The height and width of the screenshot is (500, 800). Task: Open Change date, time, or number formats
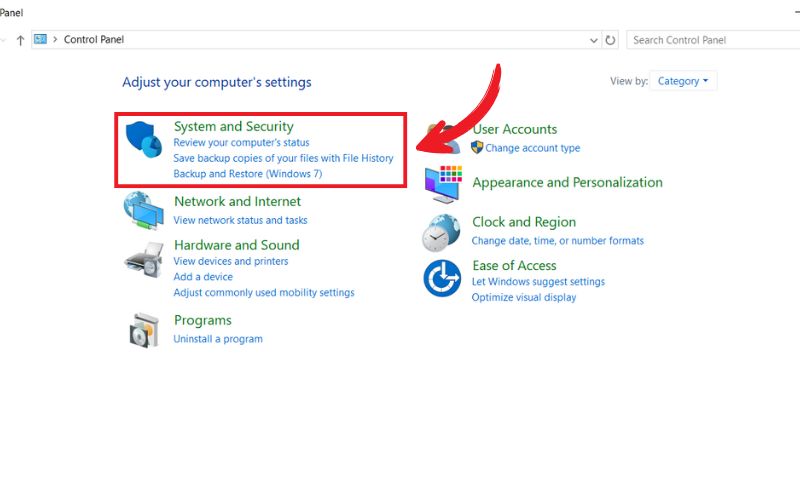pos(558,240)
